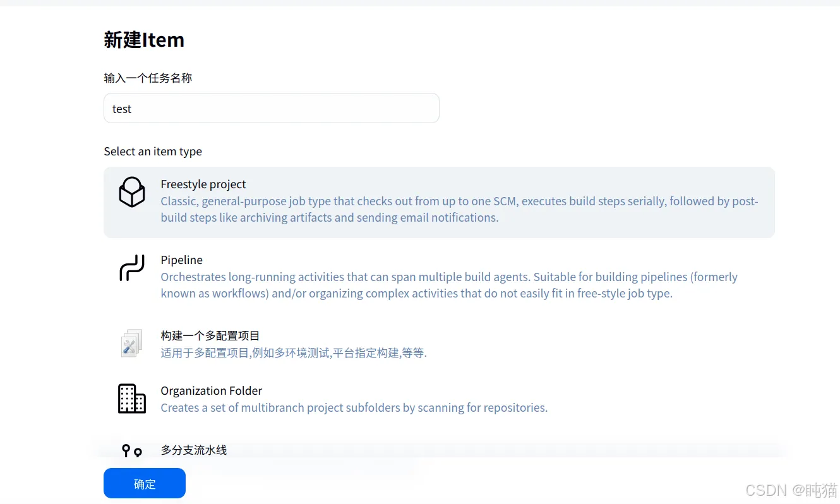The width and height of the screenshot is (840, 504).
Task: Confirm with the blue 确定 button
Action: 145,483
